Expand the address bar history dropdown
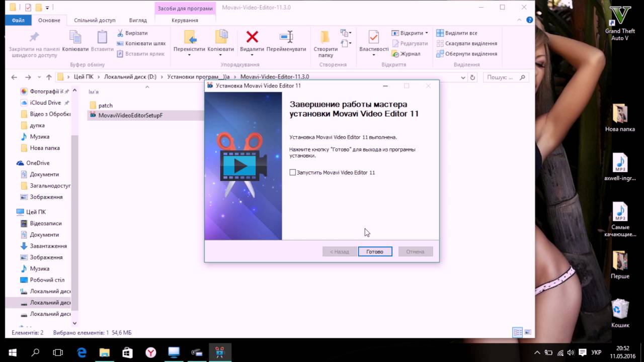Image resolution: width=644 pixels, height=362 pixels. coord(463,77)
